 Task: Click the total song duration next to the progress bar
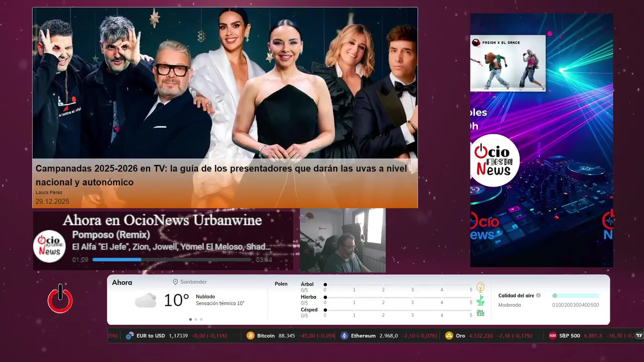[264, 260]
